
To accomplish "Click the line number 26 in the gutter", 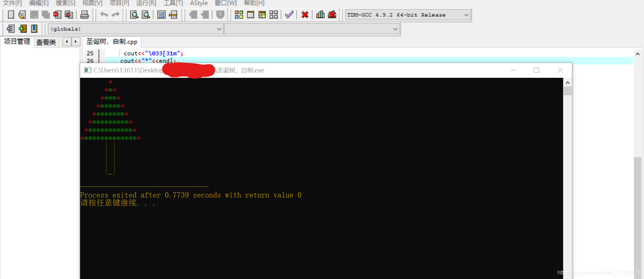I will tap(90, 61).
